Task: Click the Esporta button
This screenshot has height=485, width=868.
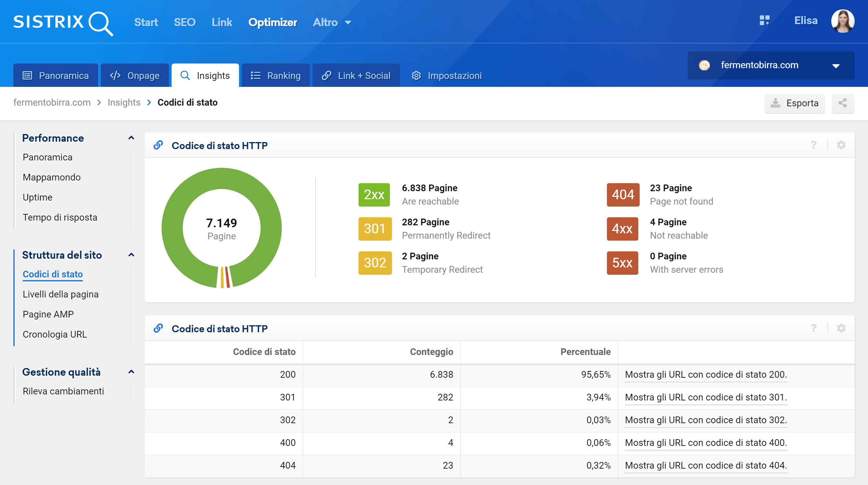Action: click(x=795, y=103)
